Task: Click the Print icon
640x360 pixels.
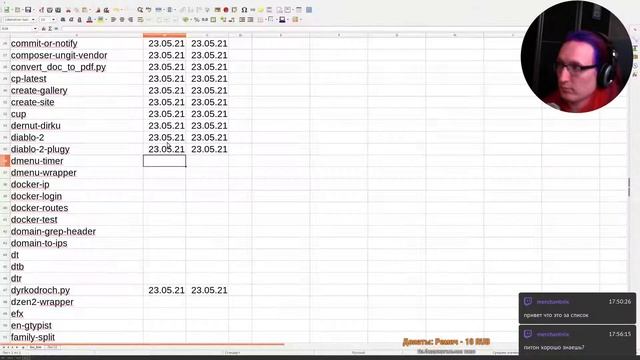Action: click(x=50, y=10)
